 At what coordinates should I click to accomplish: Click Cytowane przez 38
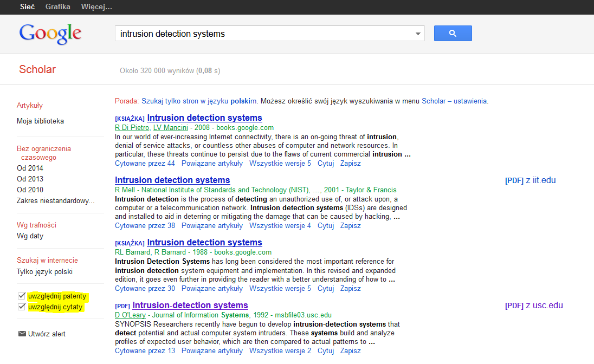click(145, 225)
